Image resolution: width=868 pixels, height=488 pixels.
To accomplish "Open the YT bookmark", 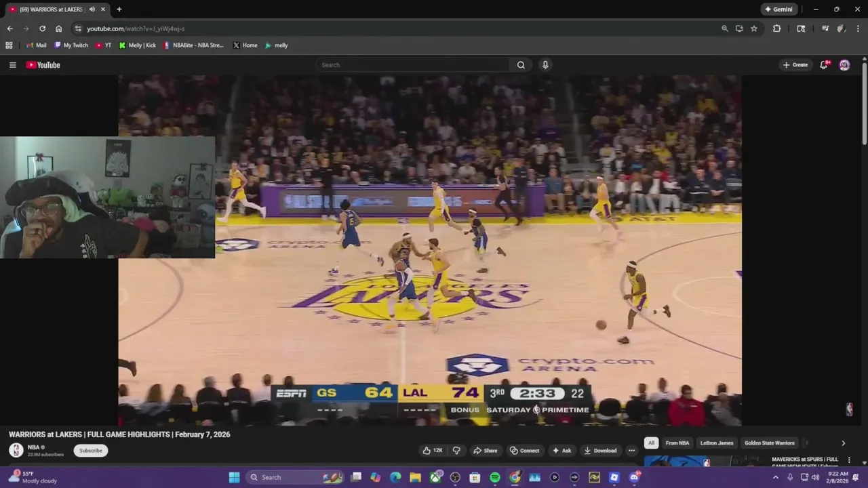I will 104,45.
